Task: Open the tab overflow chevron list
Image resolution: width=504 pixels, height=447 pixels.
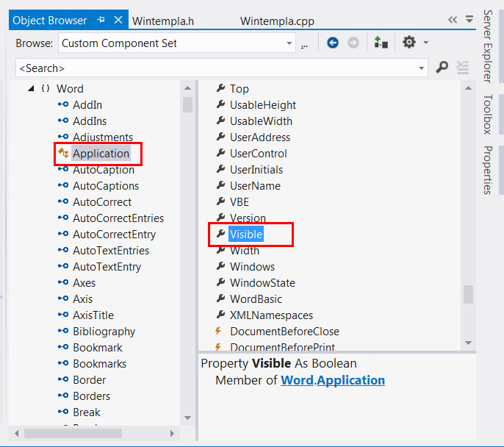Action: (x=453, y=20)
